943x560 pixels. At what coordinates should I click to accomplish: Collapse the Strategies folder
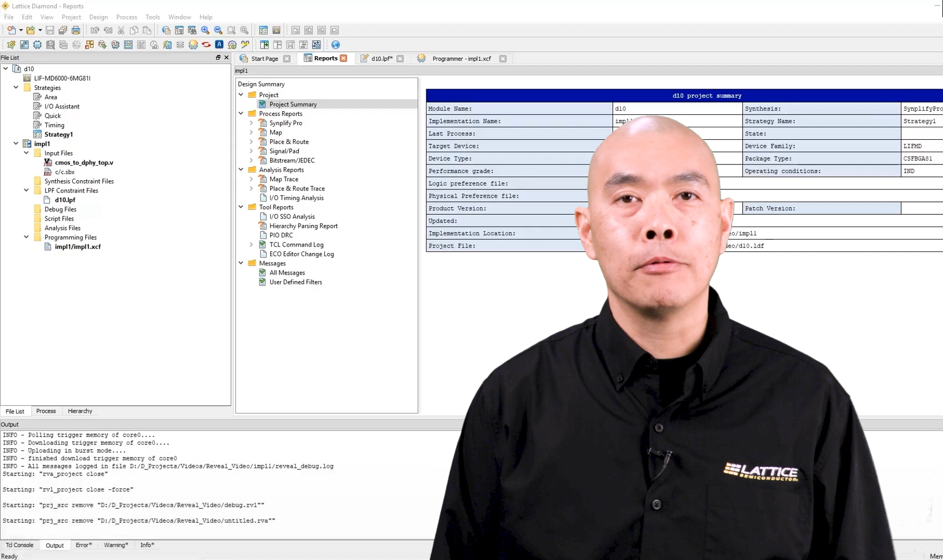pos(16,87)
